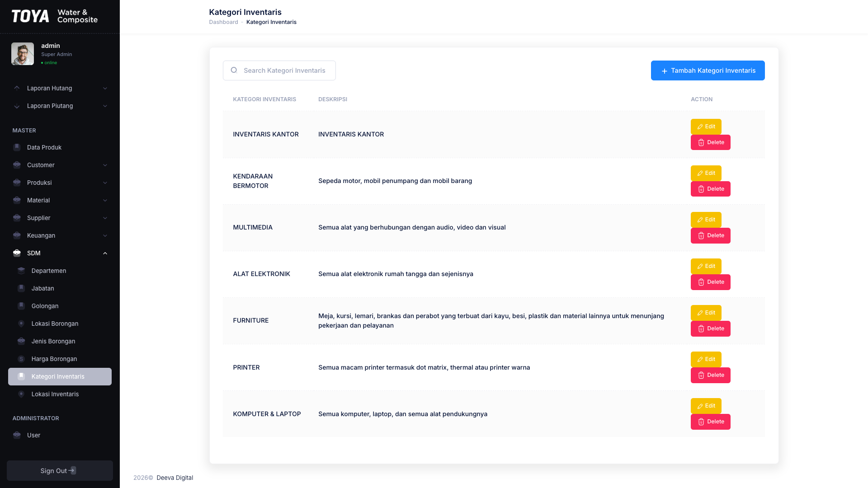Open the Harga Borongan menu item
Viewport: 868px width, 488px height.
[60, 359]
